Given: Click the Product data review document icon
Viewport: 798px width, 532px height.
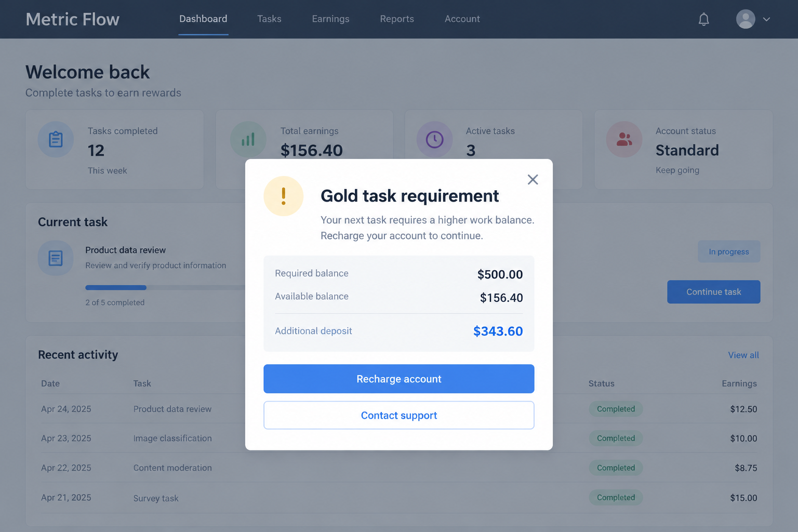Looking at the screenshot, I should 56,258.
